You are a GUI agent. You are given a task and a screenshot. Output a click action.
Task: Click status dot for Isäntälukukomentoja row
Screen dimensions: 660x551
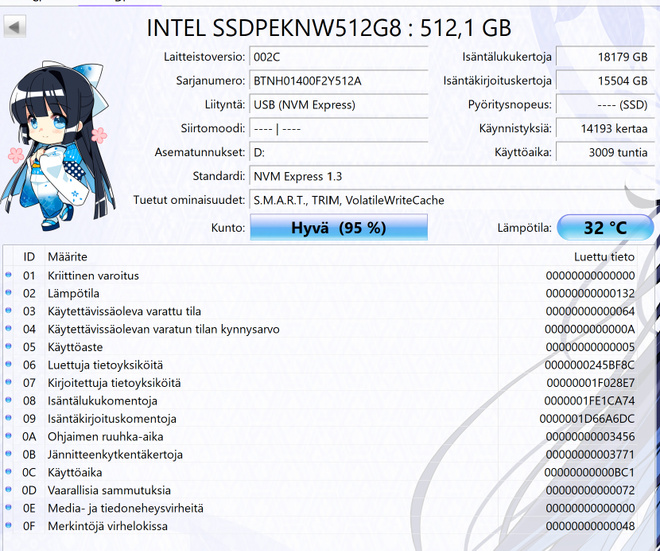pos(8,400)
